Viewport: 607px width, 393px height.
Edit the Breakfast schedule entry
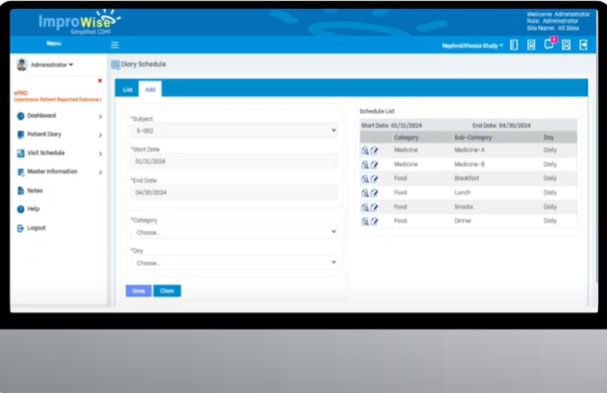pos(374,179)
